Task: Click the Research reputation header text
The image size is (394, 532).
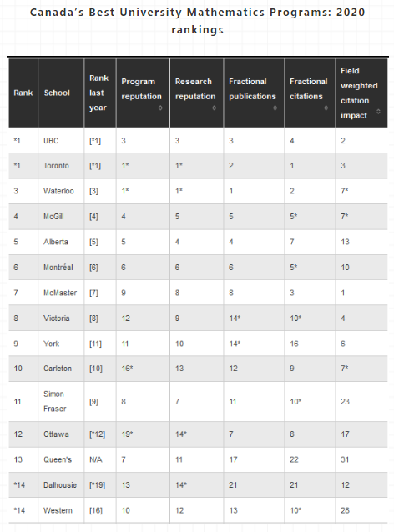Action: click(195, 89)
